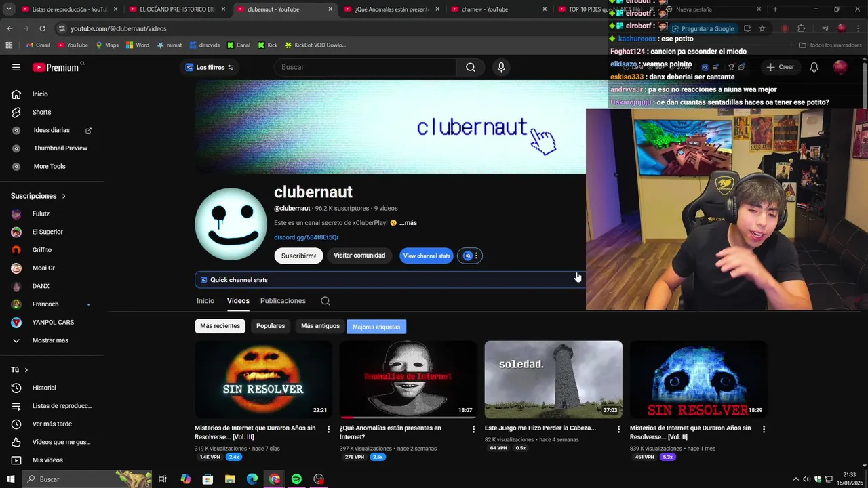Click View channel stats button

(427, 256)
